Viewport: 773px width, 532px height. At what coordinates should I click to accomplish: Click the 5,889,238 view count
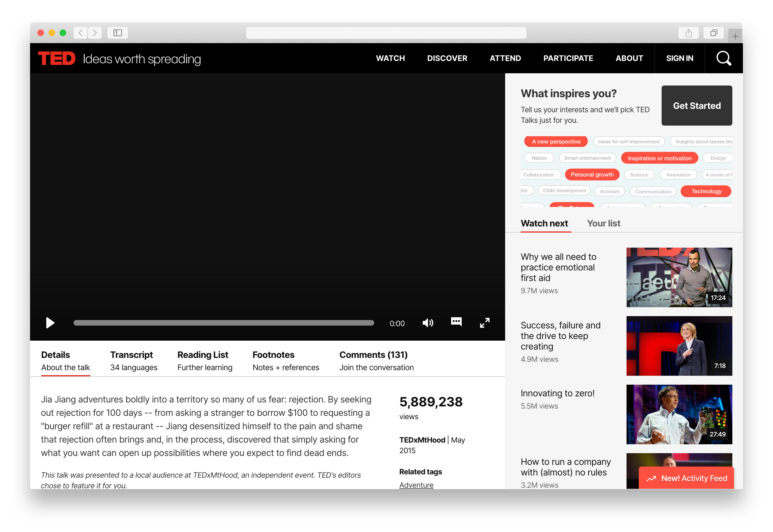[430, 402]
